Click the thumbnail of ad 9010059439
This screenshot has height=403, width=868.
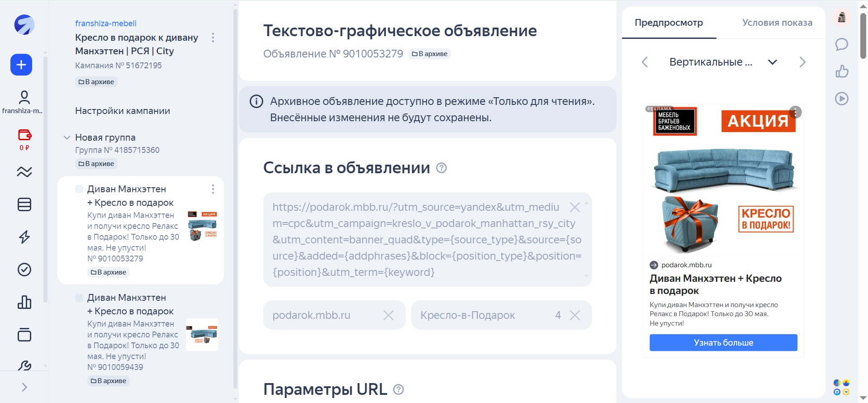click(x=202, y=335)
